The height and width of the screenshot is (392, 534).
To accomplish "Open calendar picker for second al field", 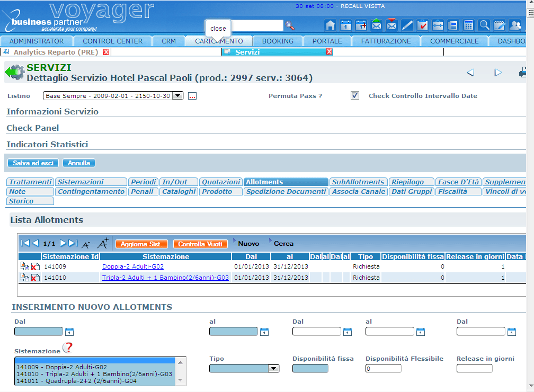I will pyautogui.click(x=421, y=332).
